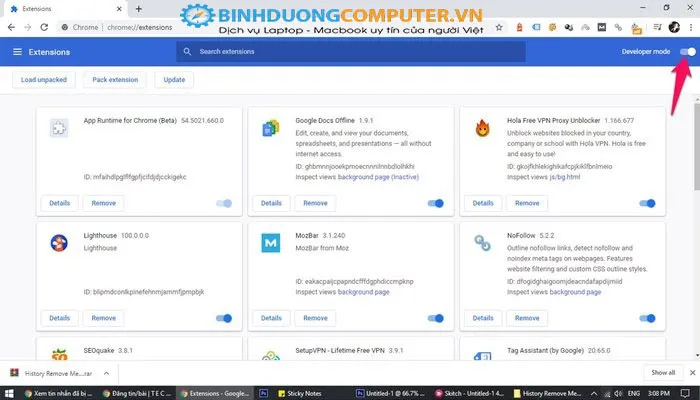700x400 pixels.
Task: Close the downloads bar
Action: (x=692, y=373)
